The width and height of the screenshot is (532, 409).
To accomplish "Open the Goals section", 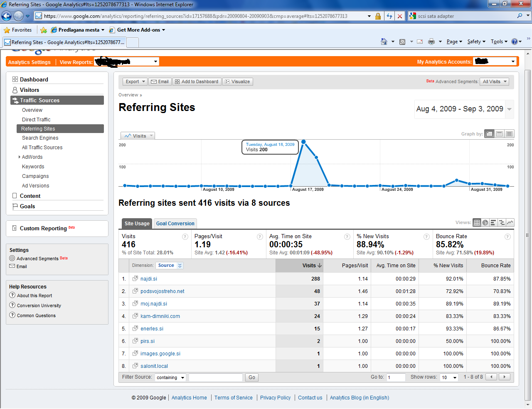I will 27,206.
